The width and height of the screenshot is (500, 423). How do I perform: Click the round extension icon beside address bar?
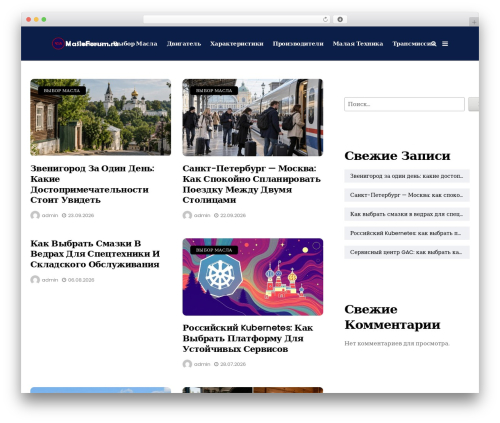pyautogui.click(x=340, y=19)
